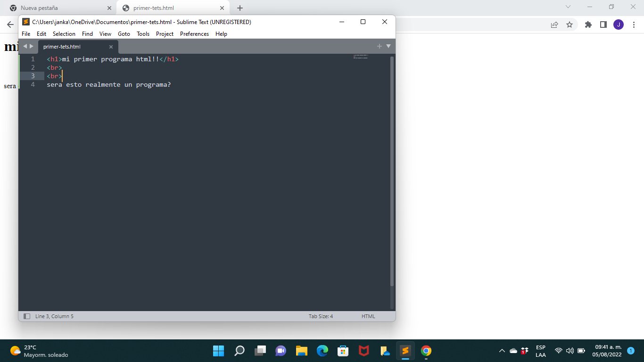
Task: Click the Line 3, Column 5 status
Action: [x=54, y=316]
